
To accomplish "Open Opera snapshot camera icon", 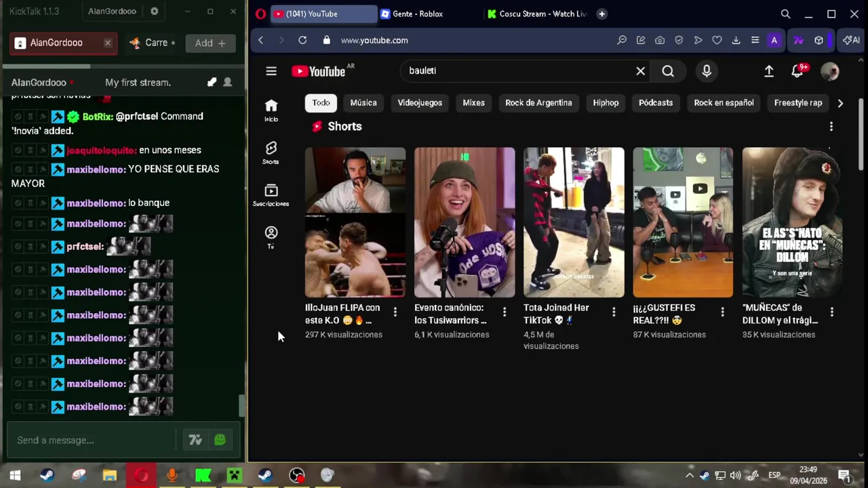I will [x=660, y=40].
